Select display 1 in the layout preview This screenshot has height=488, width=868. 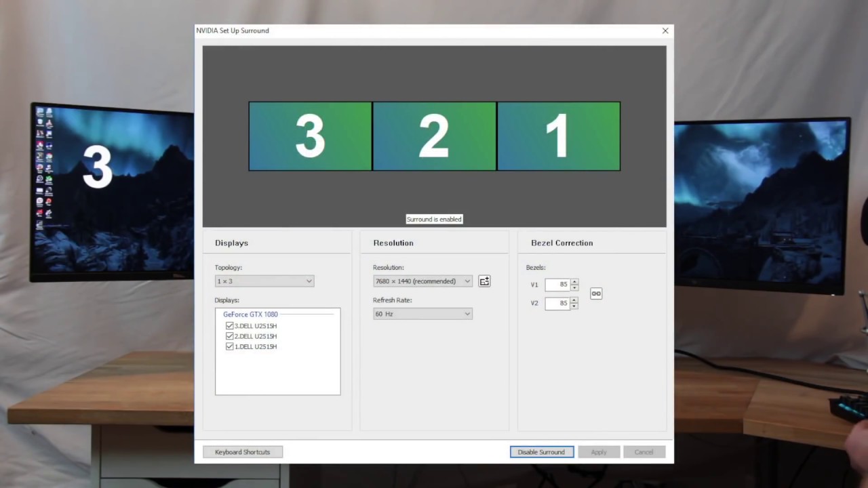559,136
